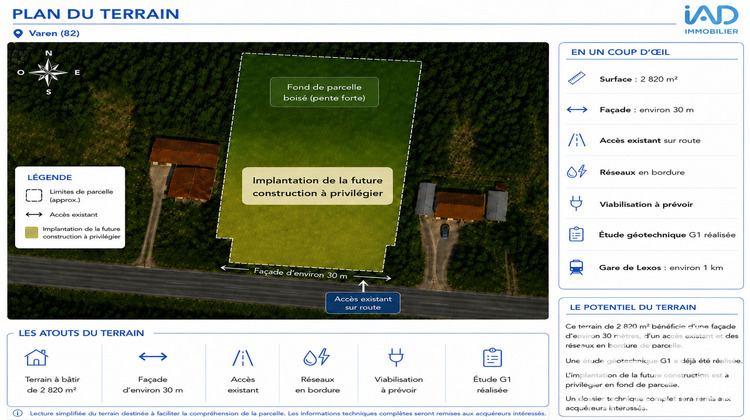The height and width of the screenshot is (420, 750).
Task: Click the clipboard icon beside Étude géotechnique G1 réalisée
Action: click(x=576, y=234)
